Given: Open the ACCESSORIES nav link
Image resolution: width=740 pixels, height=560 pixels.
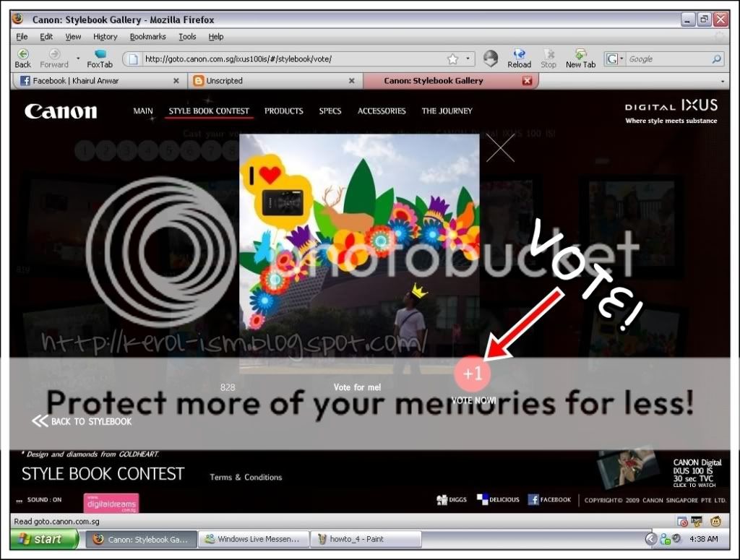Looking at the screenshot, I should click(x=382, y=111).
